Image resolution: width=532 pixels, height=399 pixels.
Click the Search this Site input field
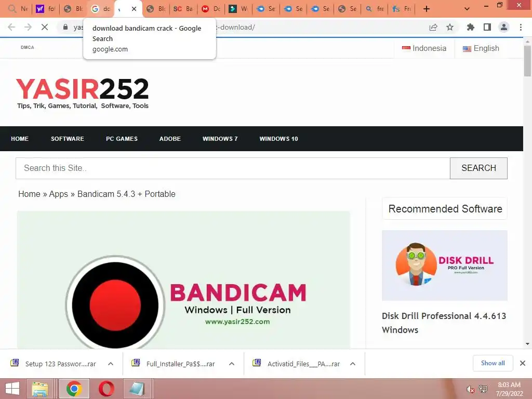(x=233, y=168)
